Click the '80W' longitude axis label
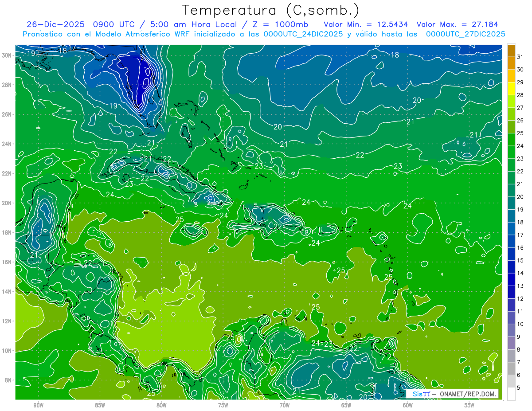The width and height of the screenshot is (532, 411). (x=161, y=405)
